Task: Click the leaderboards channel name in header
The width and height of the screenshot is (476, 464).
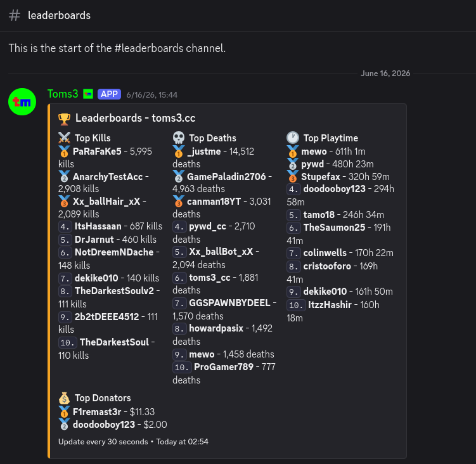Action: tap(59, 15)
